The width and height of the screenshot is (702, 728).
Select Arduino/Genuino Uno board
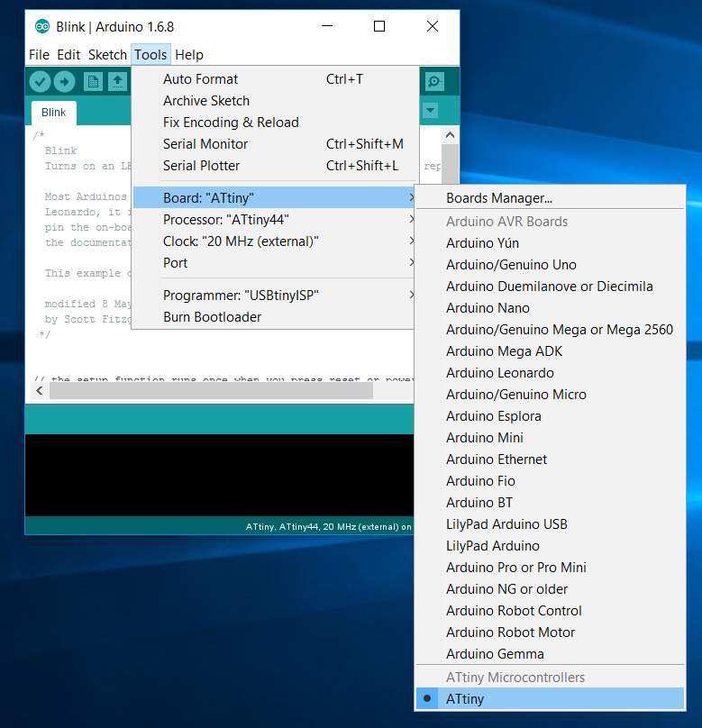point(551,265)
